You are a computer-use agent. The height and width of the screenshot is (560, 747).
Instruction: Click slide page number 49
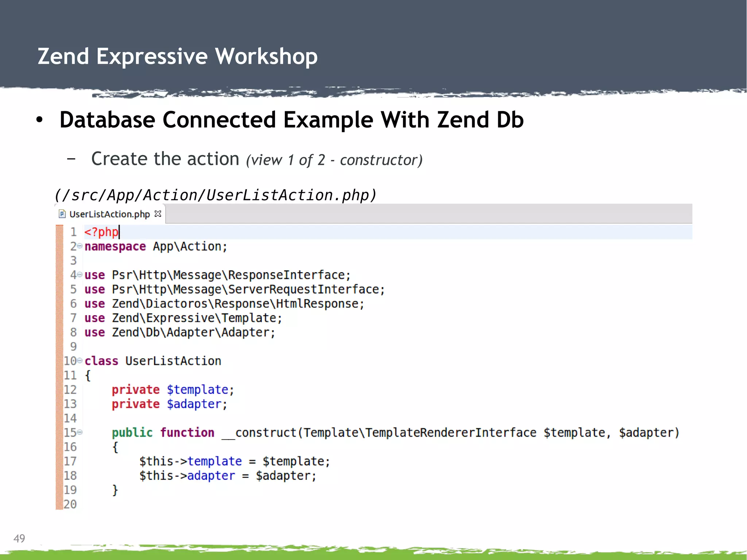pyautogui.click(x=19, y=538)
